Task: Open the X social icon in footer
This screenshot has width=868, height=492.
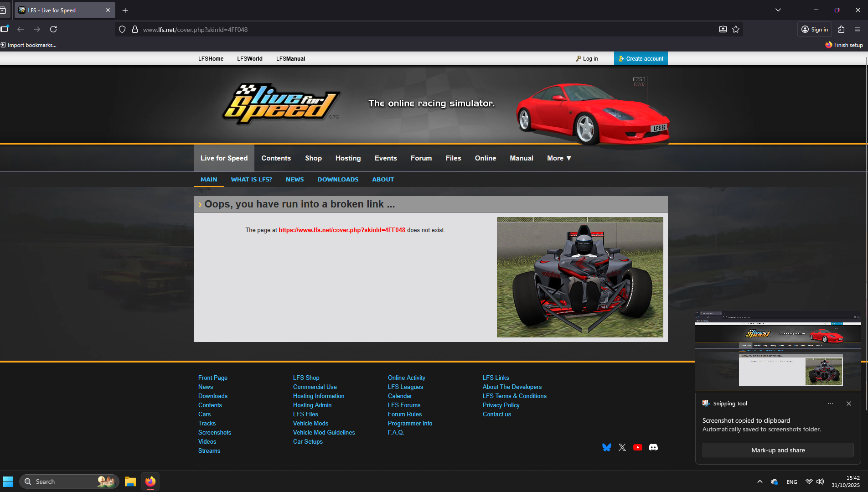Action: 622,447
